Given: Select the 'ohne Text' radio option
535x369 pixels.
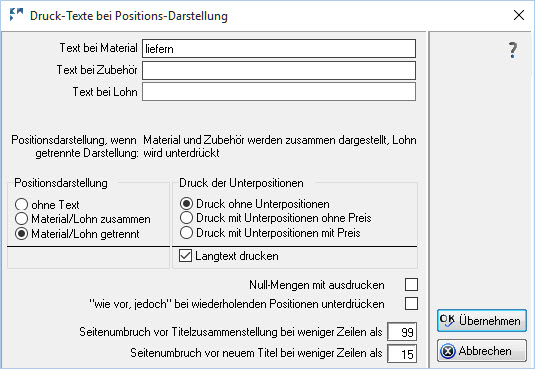Looking at the screenshot, I should [21, 205].
